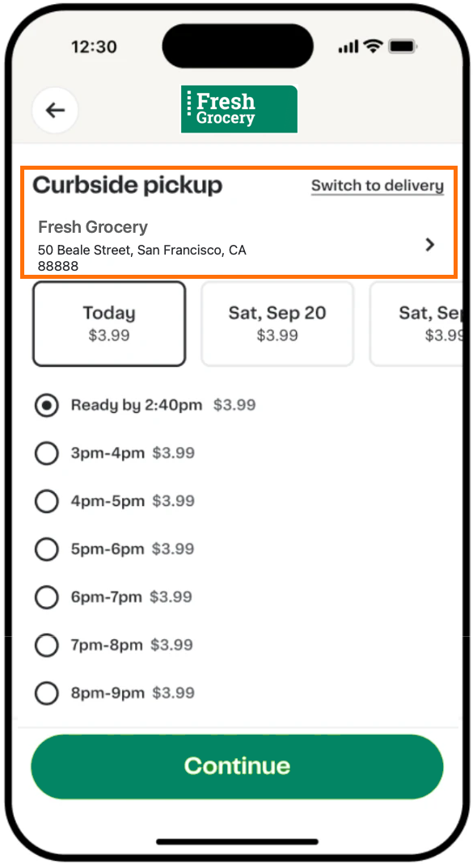Viewport: 473px width, 868px height.
Task: Tap the Fresh Grocery logo
Action: click(x=239, y=108)
